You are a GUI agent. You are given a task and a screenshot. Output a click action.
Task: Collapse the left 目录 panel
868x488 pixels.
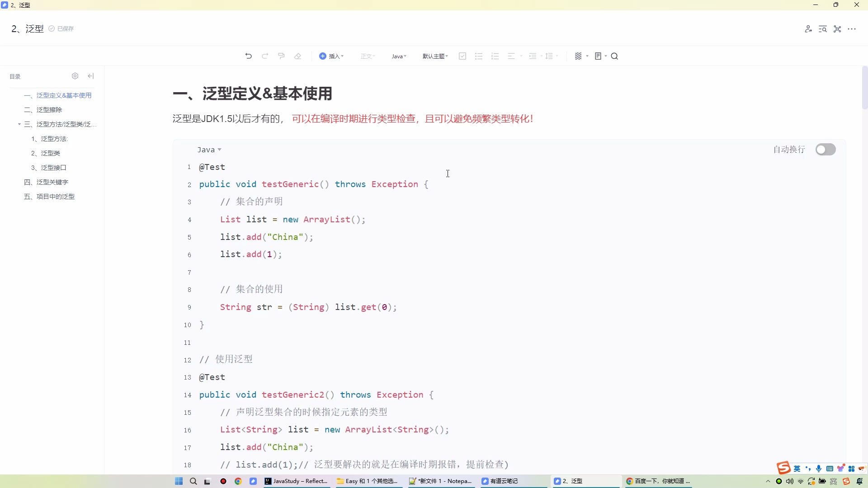(x=90, y=76)
